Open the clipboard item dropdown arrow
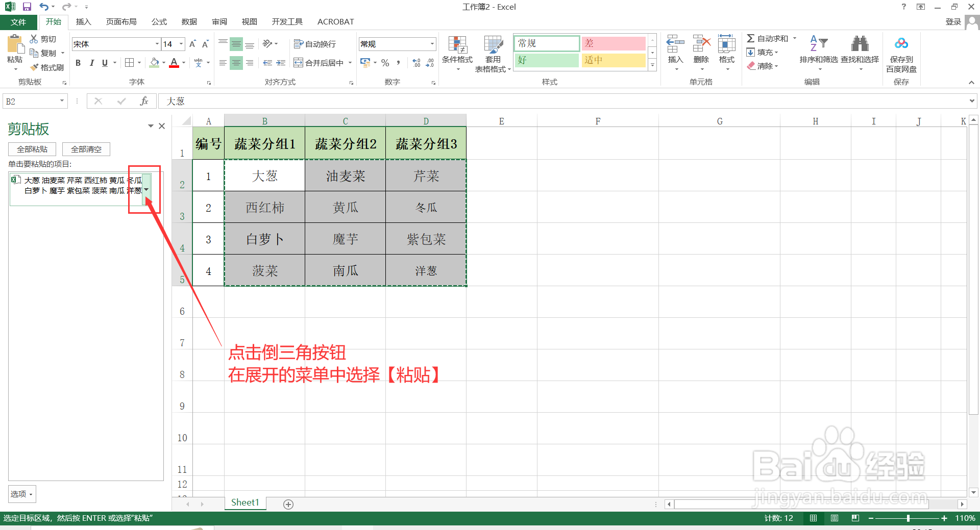The width and height of the screenshot is (980, 530). pyautogui.click(x=146, y=189)
